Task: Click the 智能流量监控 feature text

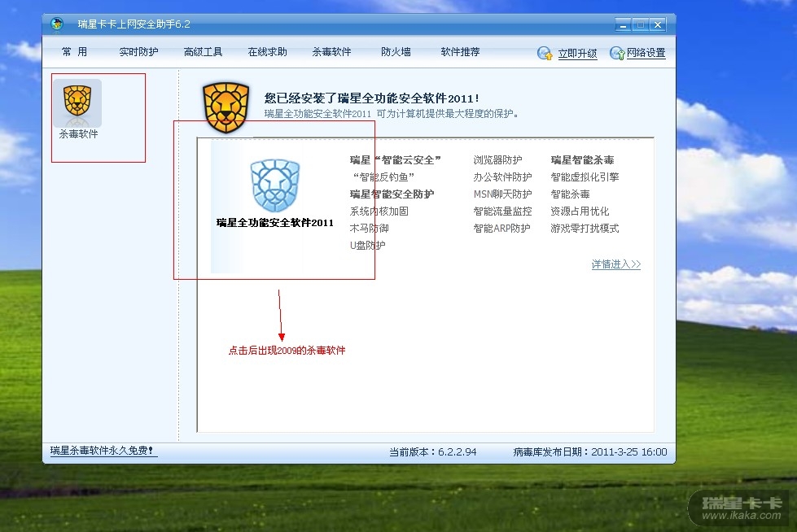Action: pyautogui.click(x=502, y=211)
